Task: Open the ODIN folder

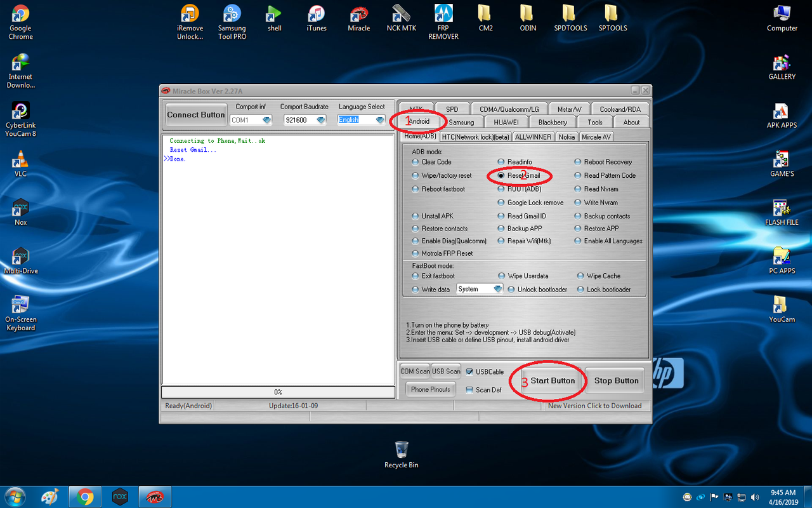Action: point(528,18)
